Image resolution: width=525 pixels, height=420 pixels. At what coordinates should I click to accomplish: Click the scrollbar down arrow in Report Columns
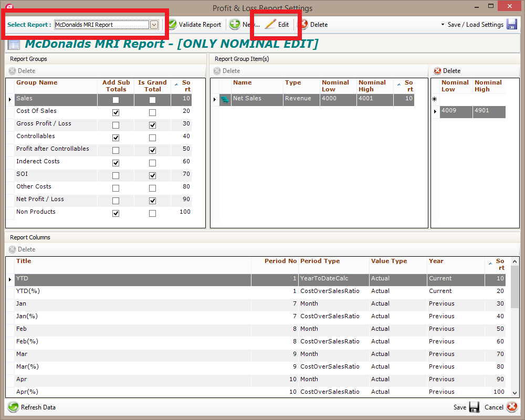(514, 393)
